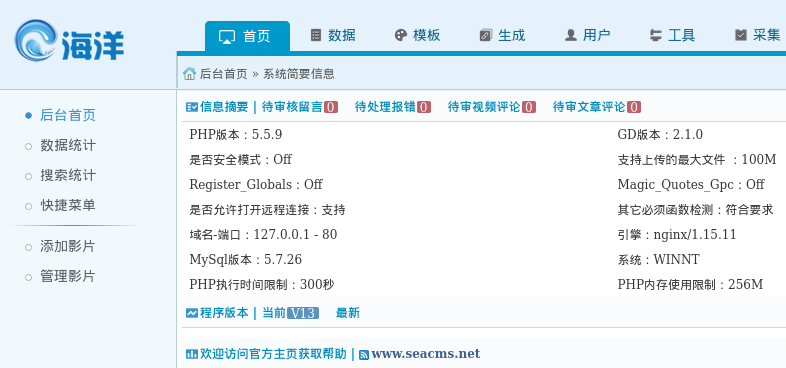Click the GD版本：2.1.0 entry
Image resolution: width=786 pixels, height=368 pixels.
coord(660,134)
